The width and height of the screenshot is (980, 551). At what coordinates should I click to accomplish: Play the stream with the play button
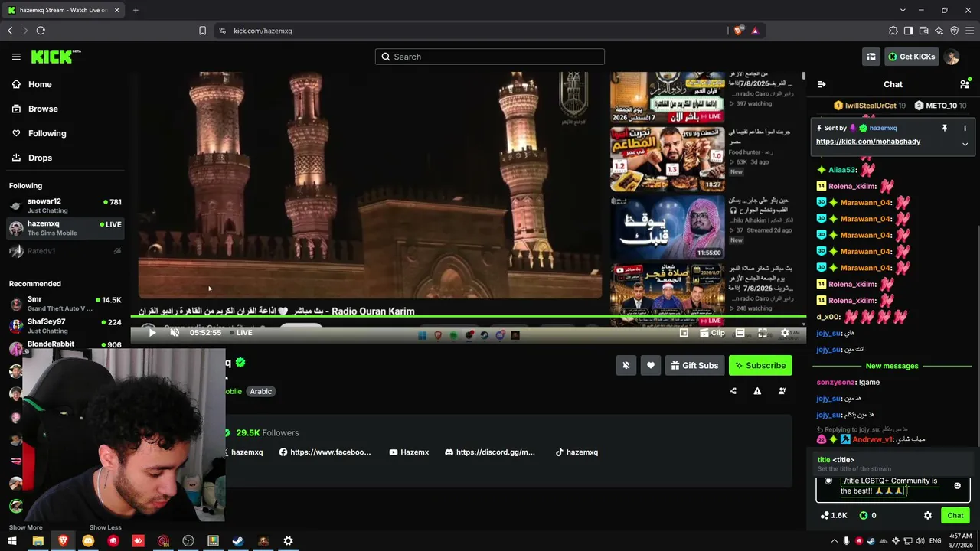coord(152,333)
